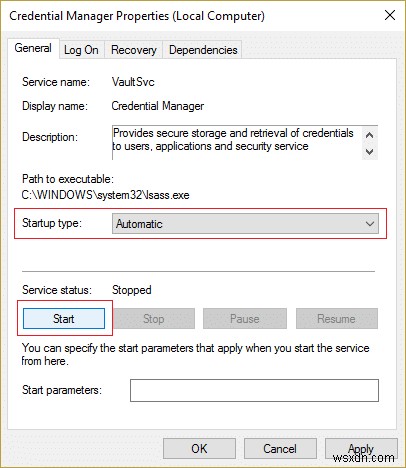Click the Start parameters input field
Screen dimensions: 406x468
click(254, 390)
